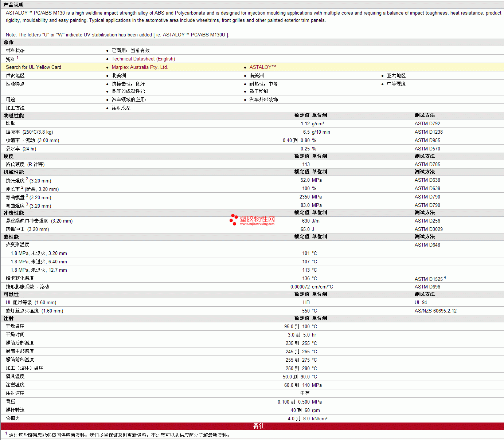This screenshot has width=504, height=440.
Task: Click the ASTM D256 impact test method
Action: pyautogui.click(x=427, y=221)
